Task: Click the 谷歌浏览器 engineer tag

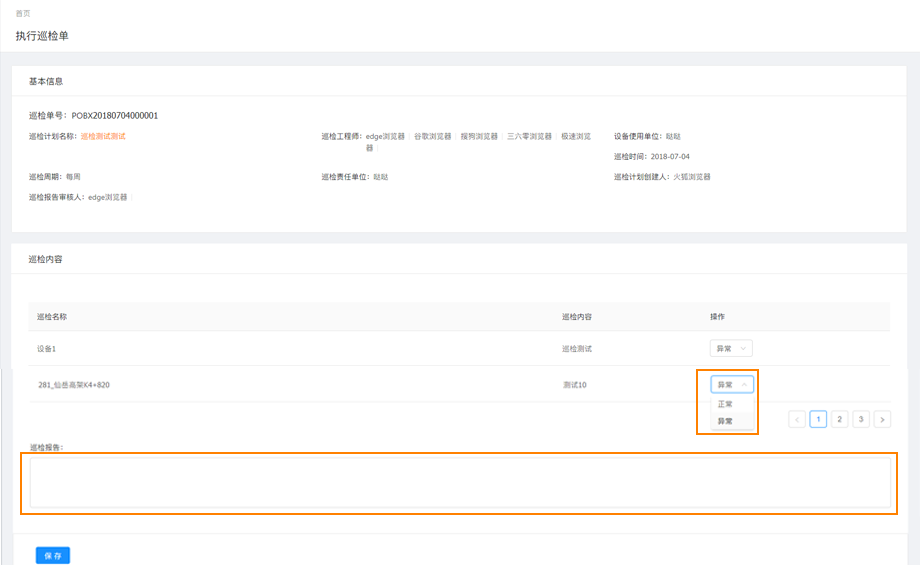Action: (432, 136)
